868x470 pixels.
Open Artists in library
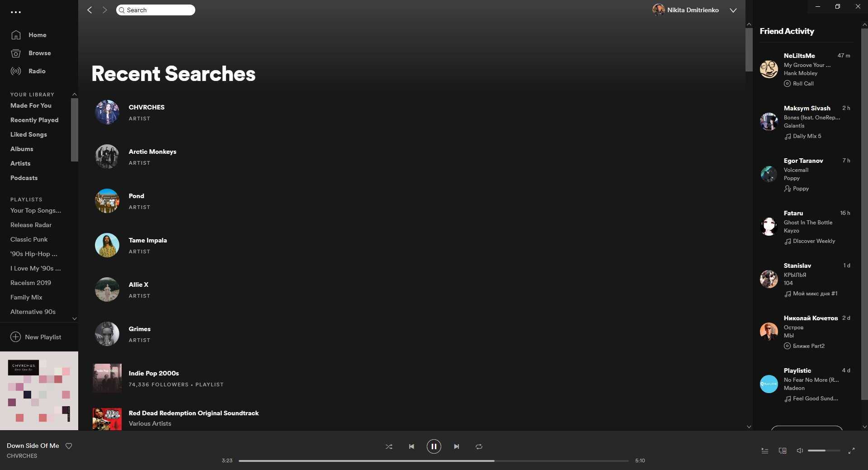pos(20,163)
